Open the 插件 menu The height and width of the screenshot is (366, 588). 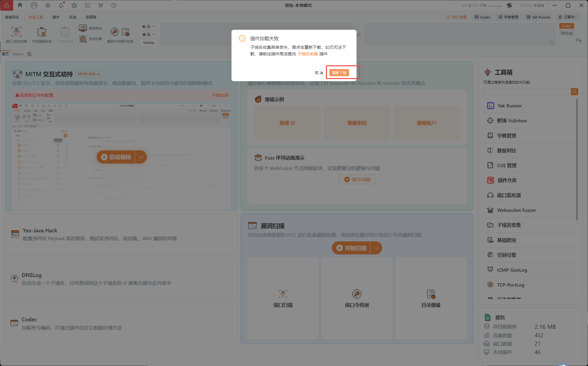point(56,17)
